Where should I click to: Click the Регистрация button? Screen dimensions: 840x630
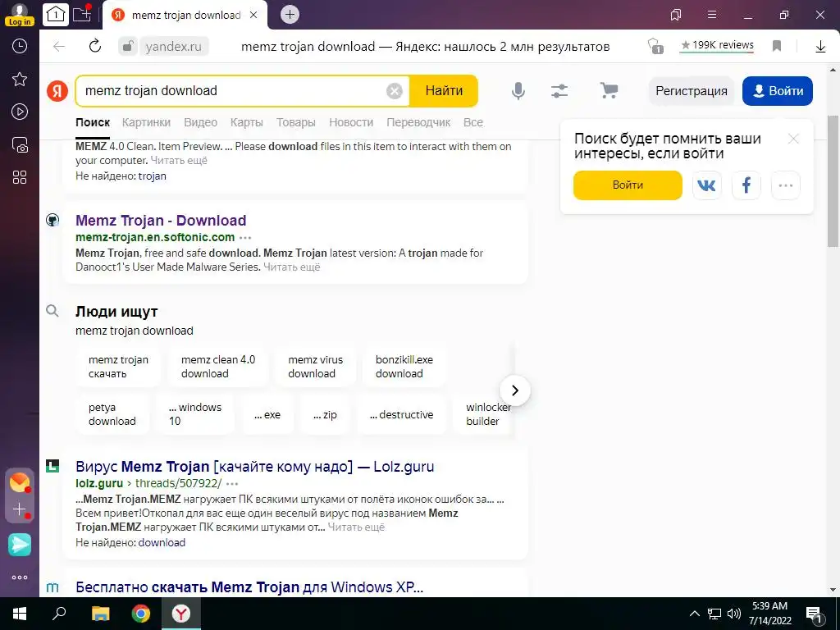click(x=692, y=91)
